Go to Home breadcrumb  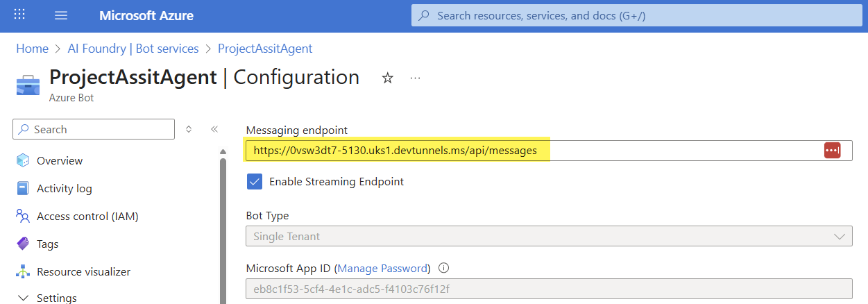(x=32, y=49)
